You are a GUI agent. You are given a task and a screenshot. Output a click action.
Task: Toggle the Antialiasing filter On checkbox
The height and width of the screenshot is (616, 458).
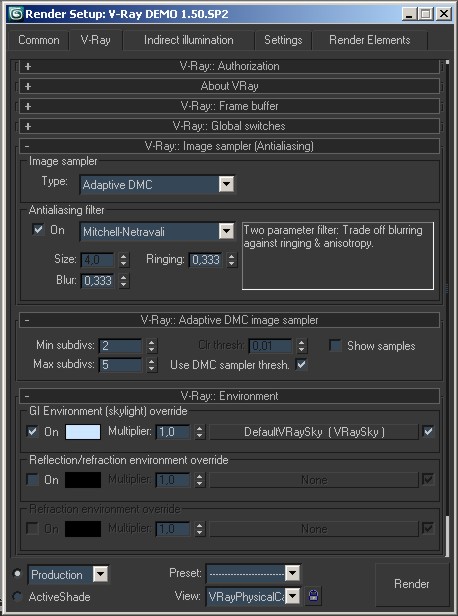pos(38,229)
